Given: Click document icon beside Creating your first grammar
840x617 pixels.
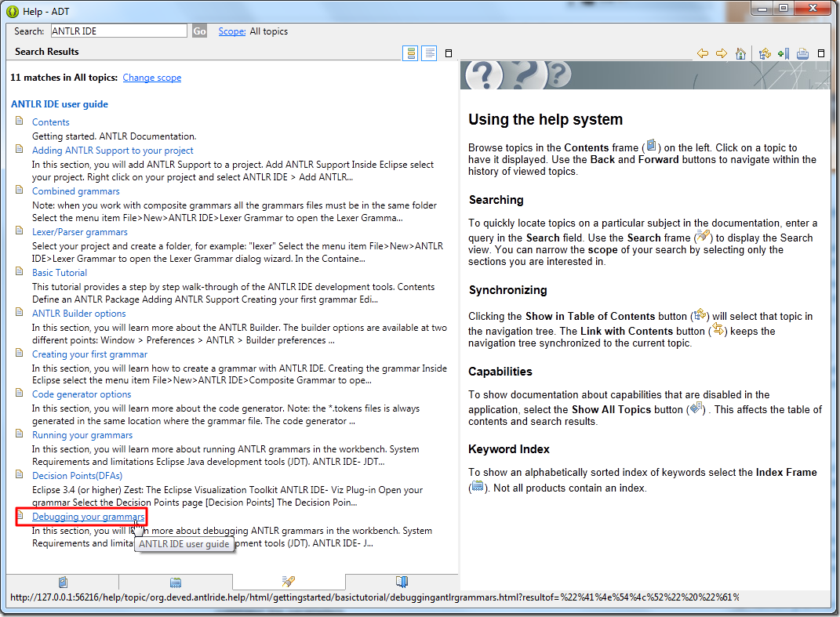Looking at the screenshot, I should click(x=20, y=353).
